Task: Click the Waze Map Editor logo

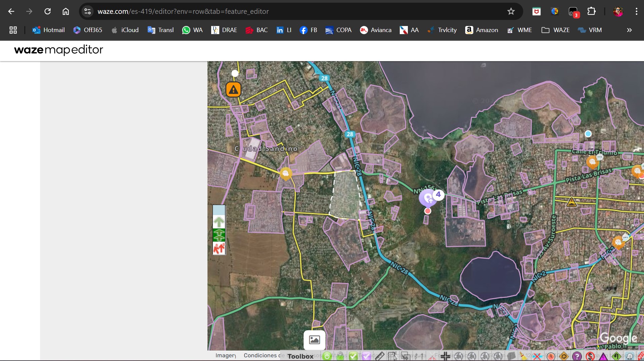Action: click(58, 50)
